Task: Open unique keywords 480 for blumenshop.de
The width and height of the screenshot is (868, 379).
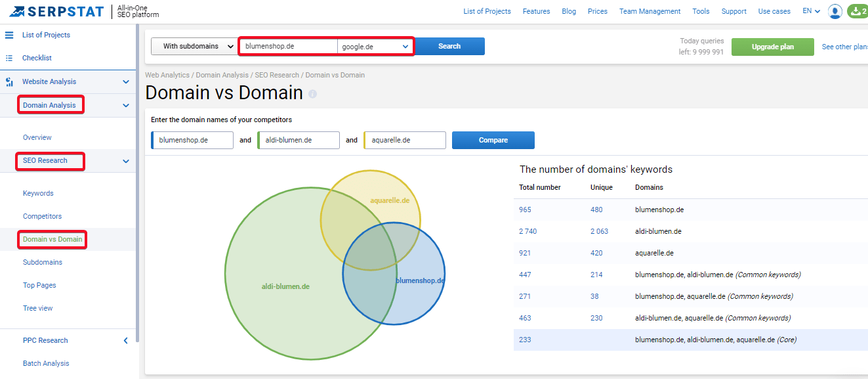Action: tap(596, 210)
